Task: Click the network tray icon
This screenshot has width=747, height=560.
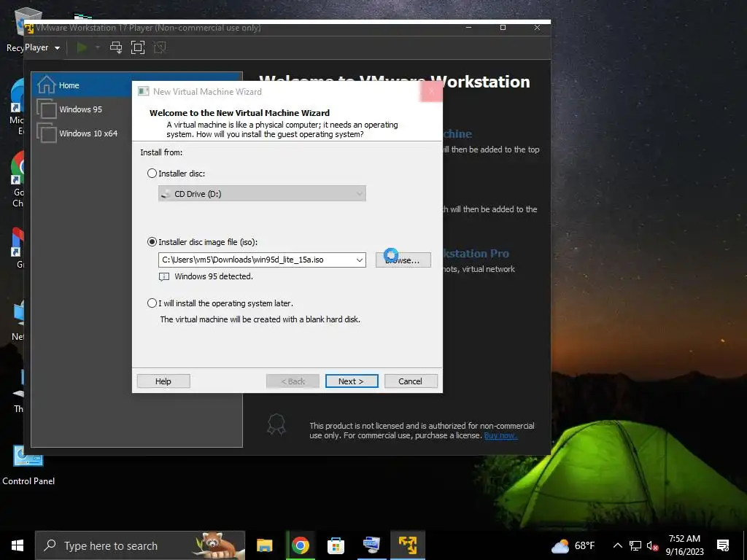Action: (x=635, y=545)
